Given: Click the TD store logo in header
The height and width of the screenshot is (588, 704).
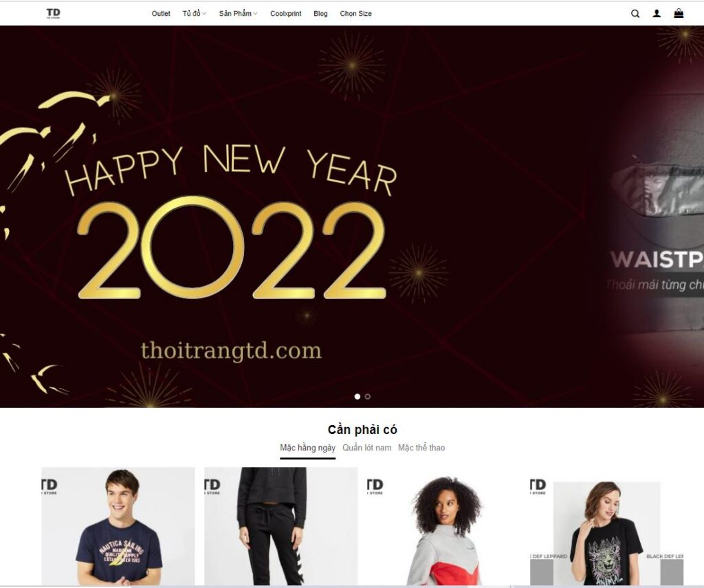Looking at the screenshot, I should 53,14.
